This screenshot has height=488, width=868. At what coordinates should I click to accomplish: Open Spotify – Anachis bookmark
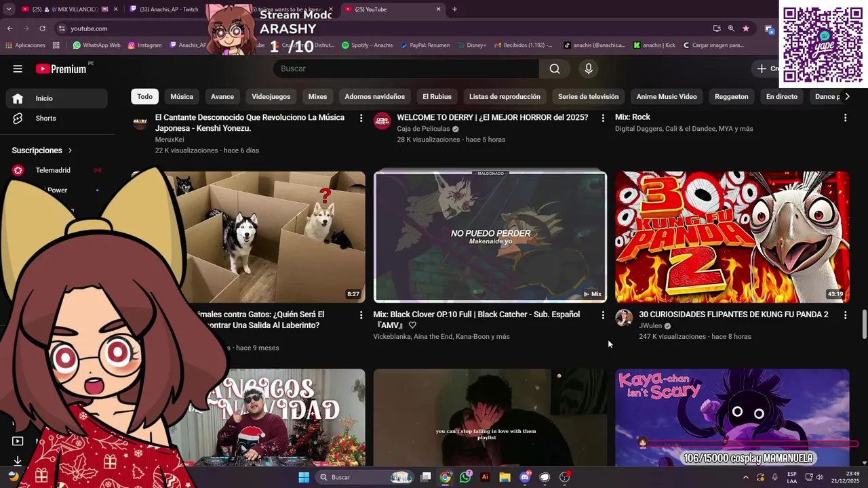(x=367, y=45)
